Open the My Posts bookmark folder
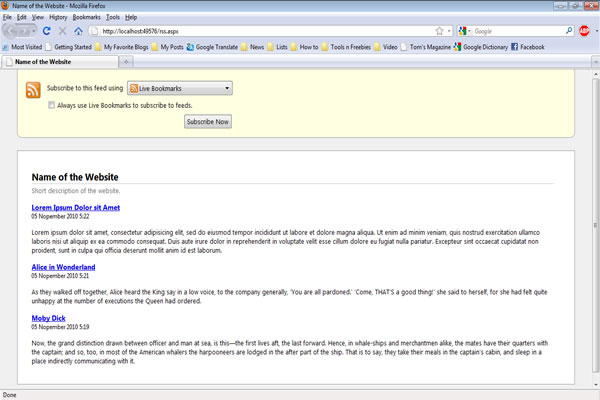Viewport: 600px width, 400px height. click(168, 47)
